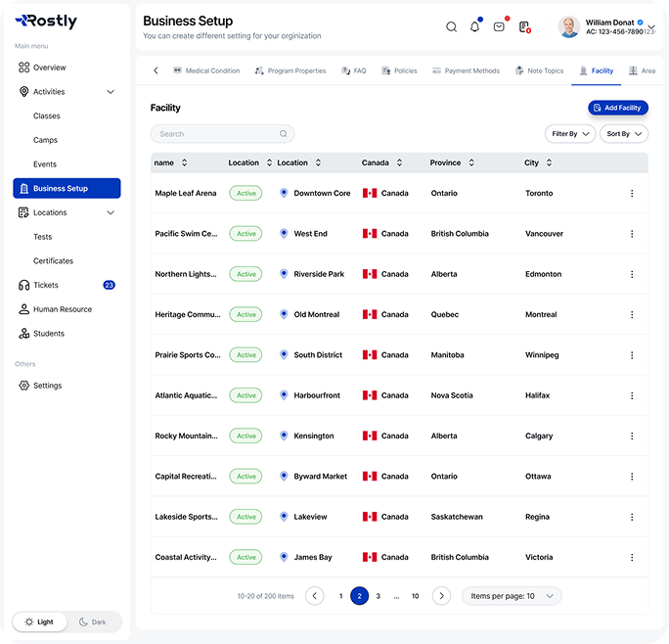Click the Downtown Core location pin
The width and height of the screenshot is (669, 644).
pos(284,193)
